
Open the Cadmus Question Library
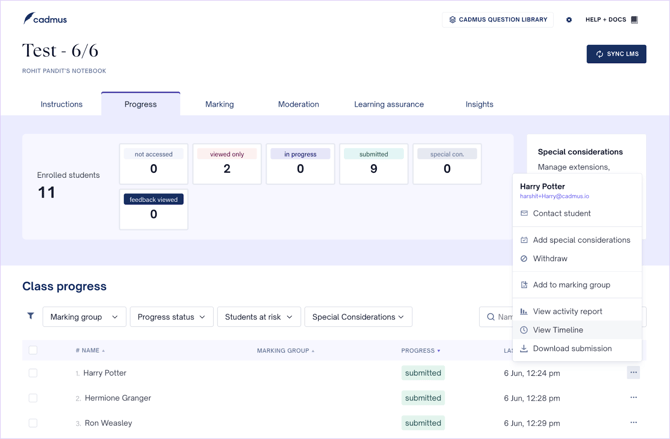(x=497, y=20)
